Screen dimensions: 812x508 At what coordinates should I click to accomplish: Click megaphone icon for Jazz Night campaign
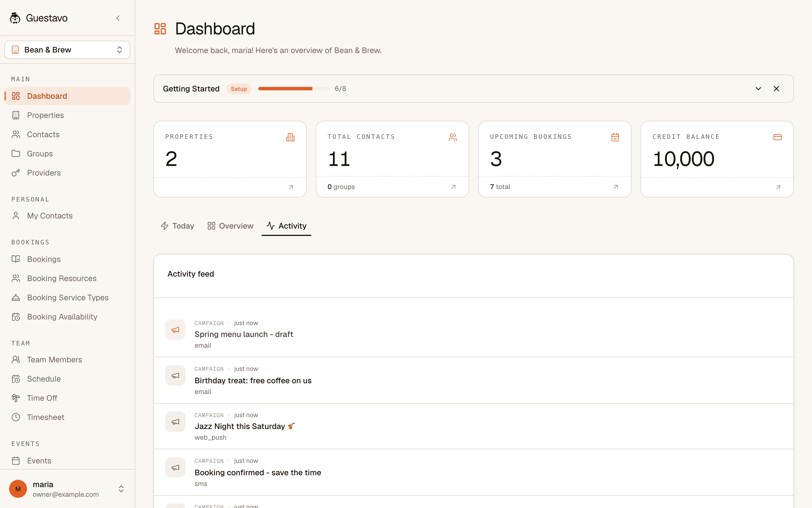click(175, 422)
